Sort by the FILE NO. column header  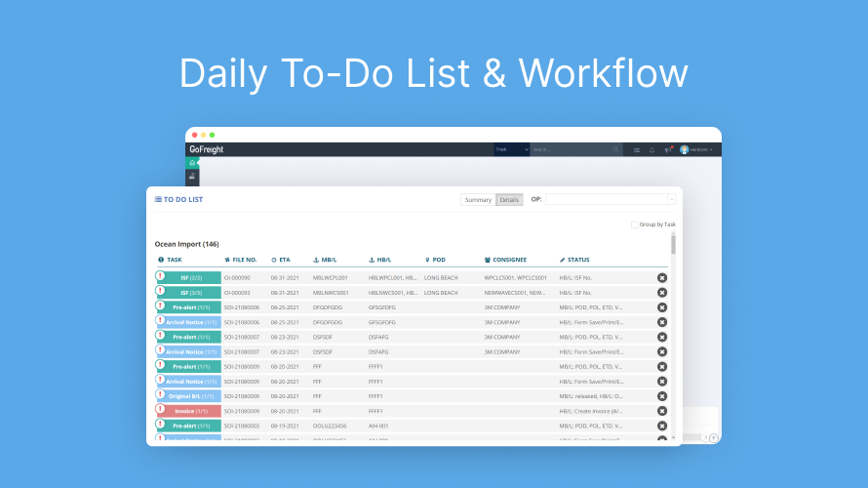pyautogui.click(x=241, y=260)
